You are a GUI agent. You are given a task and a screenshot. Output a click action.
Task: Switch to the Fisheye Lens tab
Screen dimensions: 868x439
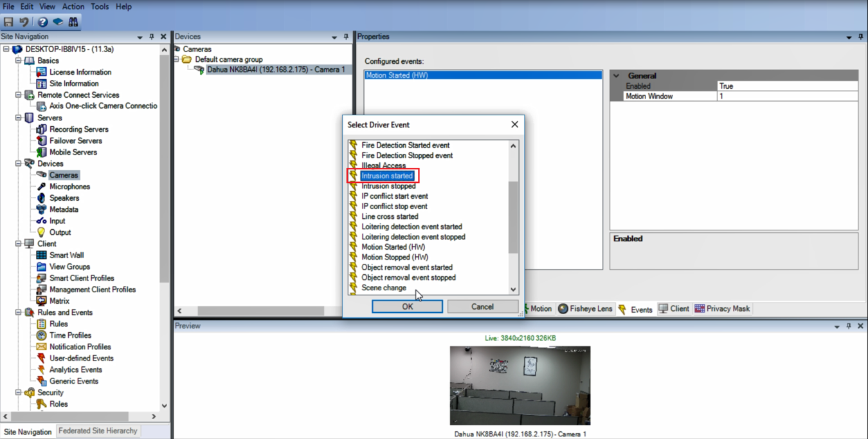pyautogui.click(x=585, y=309)
